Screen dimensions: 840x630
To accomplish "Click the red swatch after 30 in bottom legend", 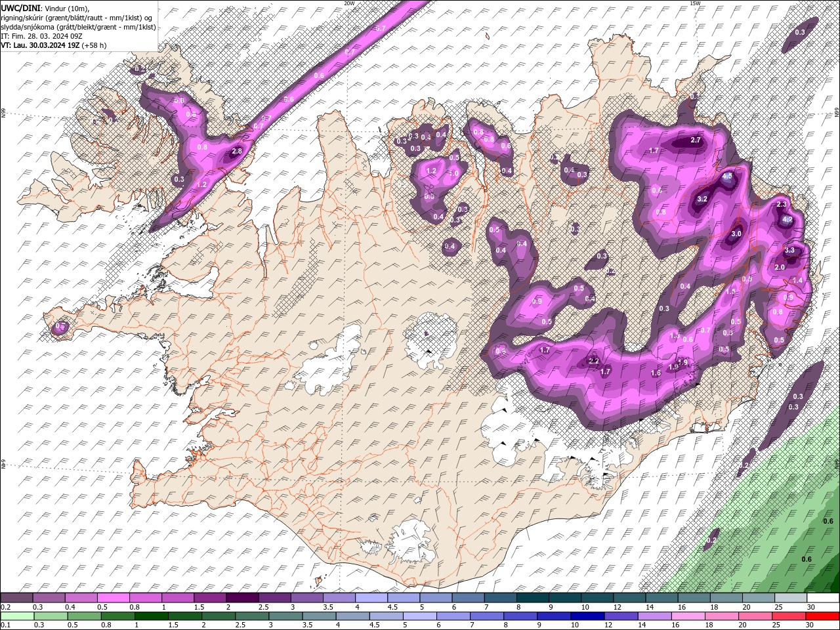I will coord(822,616).
